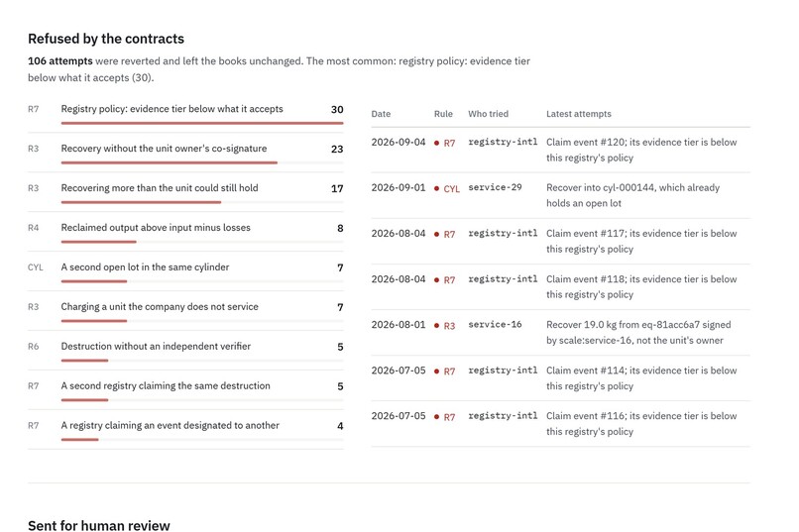Click the date 2026-09-04 in the table
Image resolution: width=799 pixels, height=532 pixels.
tap(398, 142)
